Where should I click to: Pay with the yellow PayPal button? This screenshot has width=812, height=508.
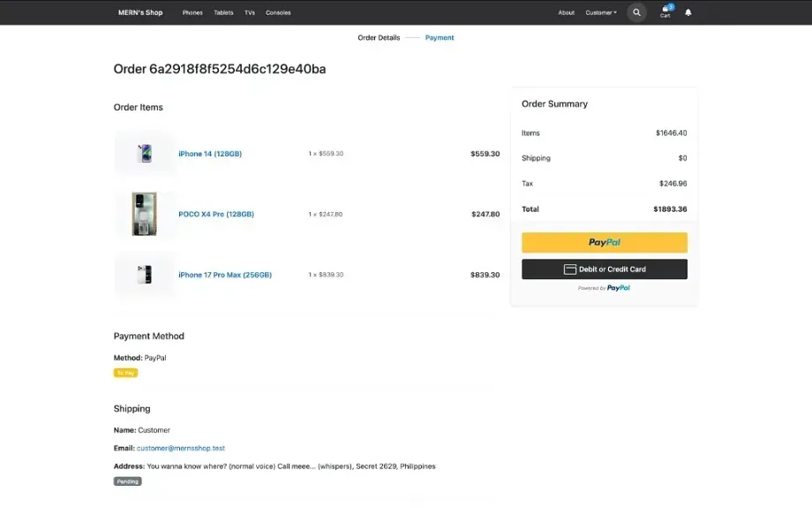point(605,242)
